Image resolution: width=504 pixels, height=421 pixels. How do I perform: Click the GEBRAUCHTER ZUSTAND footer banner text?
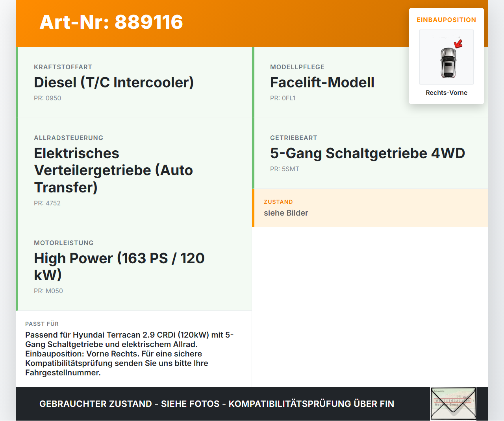pyautogui.click(x=217, y=404)
